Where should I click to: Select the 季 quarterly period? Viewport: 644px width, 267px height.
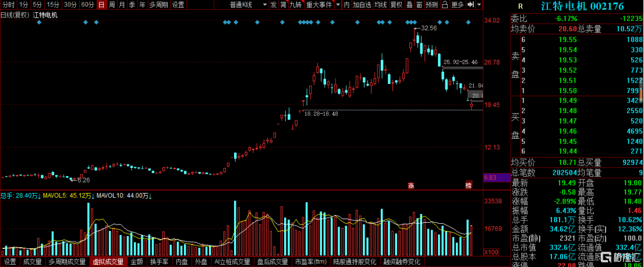click(x=132, y=5)
